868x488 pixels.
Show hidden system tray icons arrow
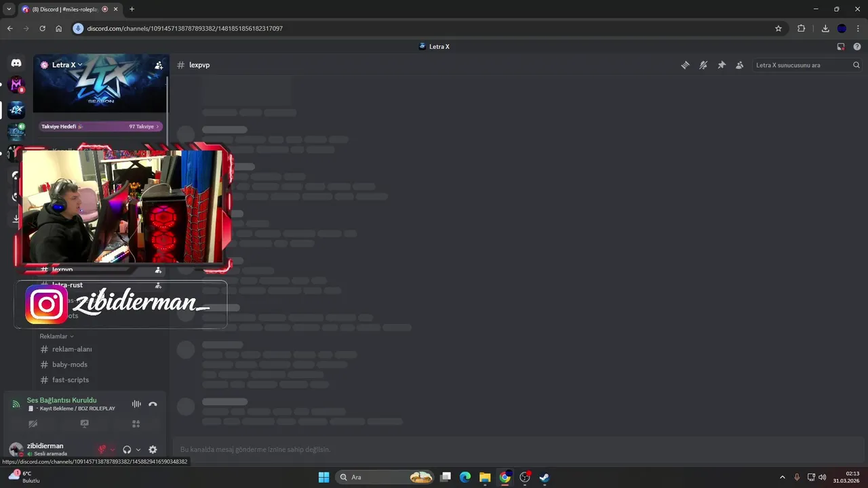tap(782, 477)
